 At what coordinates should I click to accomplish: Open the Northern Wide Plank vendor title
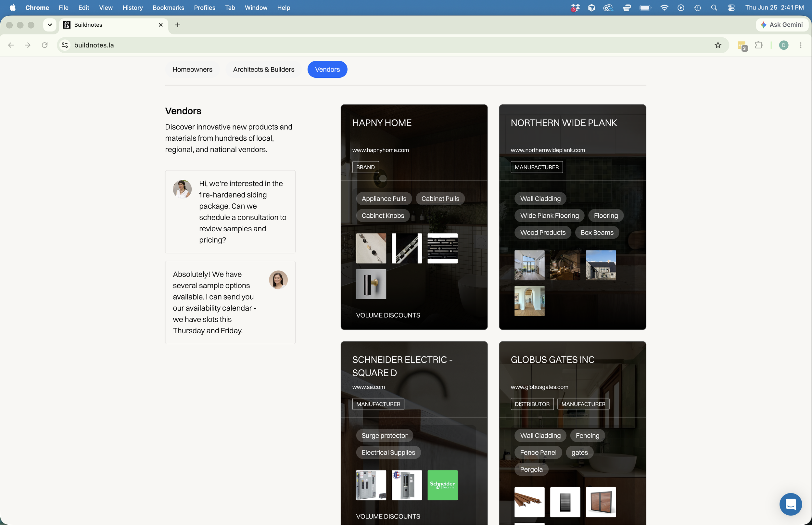click(x=564, y=123)
